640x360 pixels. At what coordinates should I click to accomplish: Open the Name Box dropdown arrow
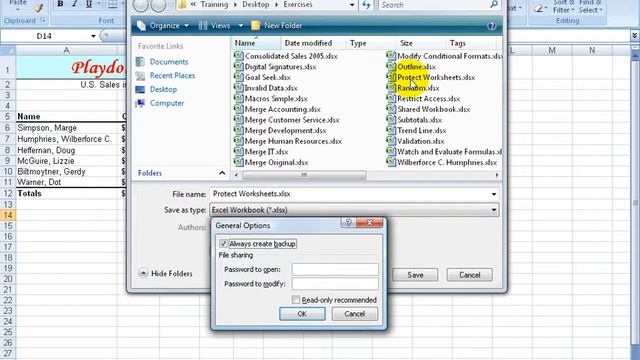(x=93, y=36)
